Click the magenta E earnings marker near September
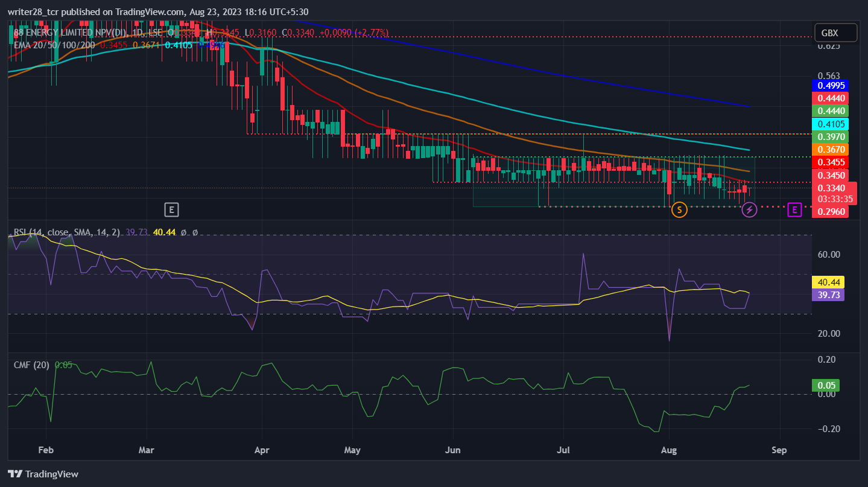 pyautogui.click(x=795, y=210)
